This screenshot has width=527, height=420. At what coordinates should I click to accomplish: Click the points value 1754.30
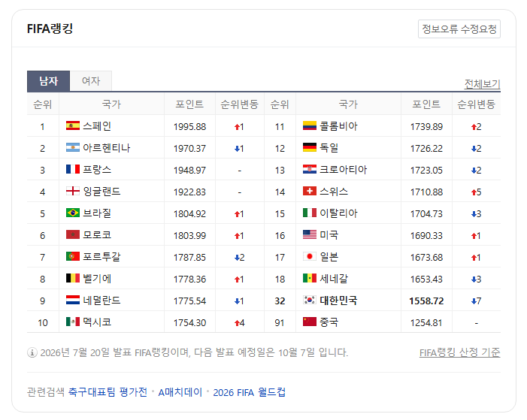coord(190,323)
